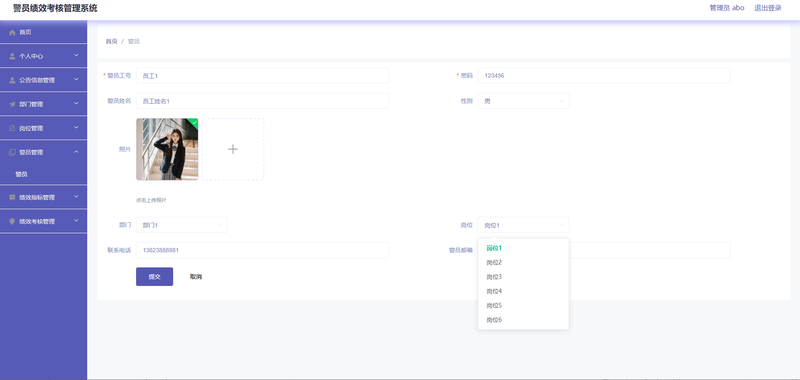
Task: Click the uploaded officer photo thumbnail
Action: click(167, 149)
